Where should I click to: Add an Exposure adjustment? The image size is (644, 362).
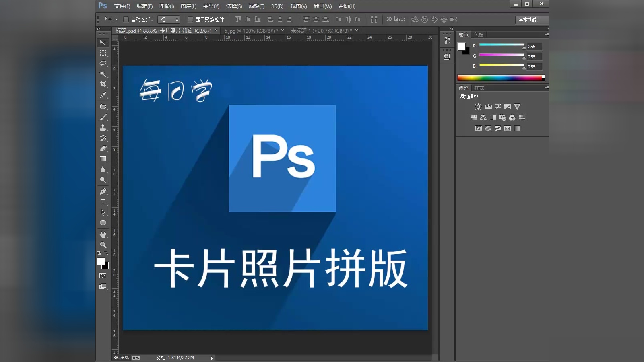click(x=508, y=107)
